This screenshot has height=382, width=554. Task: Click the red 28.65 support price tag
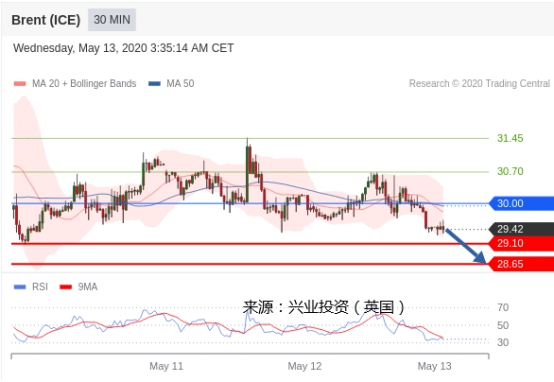521,264
